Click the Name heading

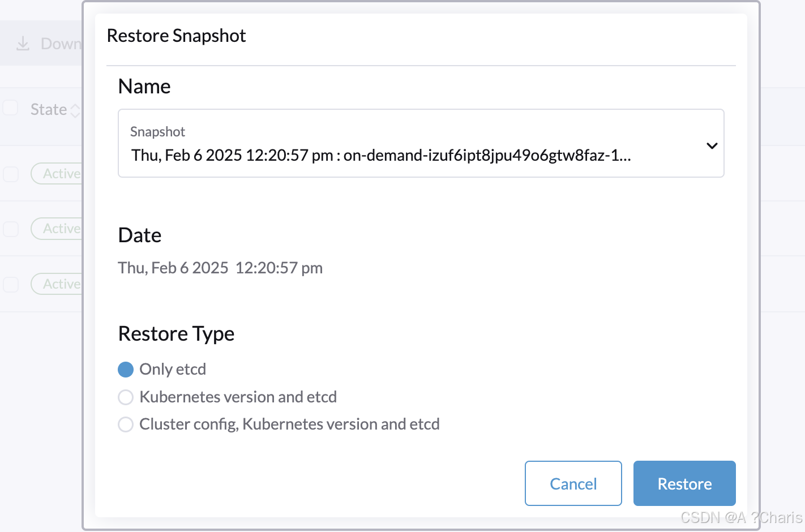[144, 87]
